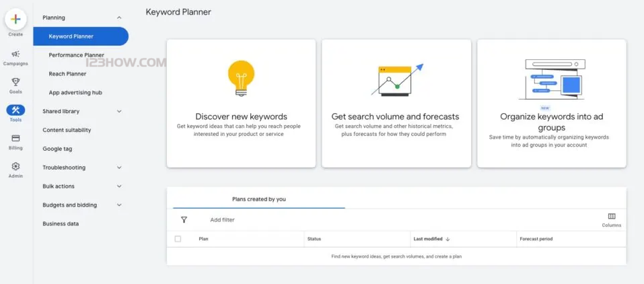
Task: Open Reach Planner menu item
Action: click(x=67, y=74)
